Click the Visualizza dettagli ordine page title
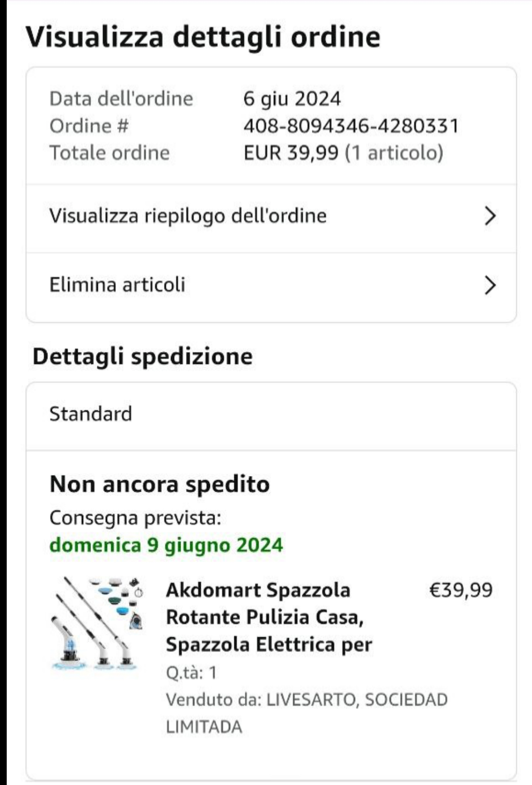Screen dimensions: 532x785 203,37
